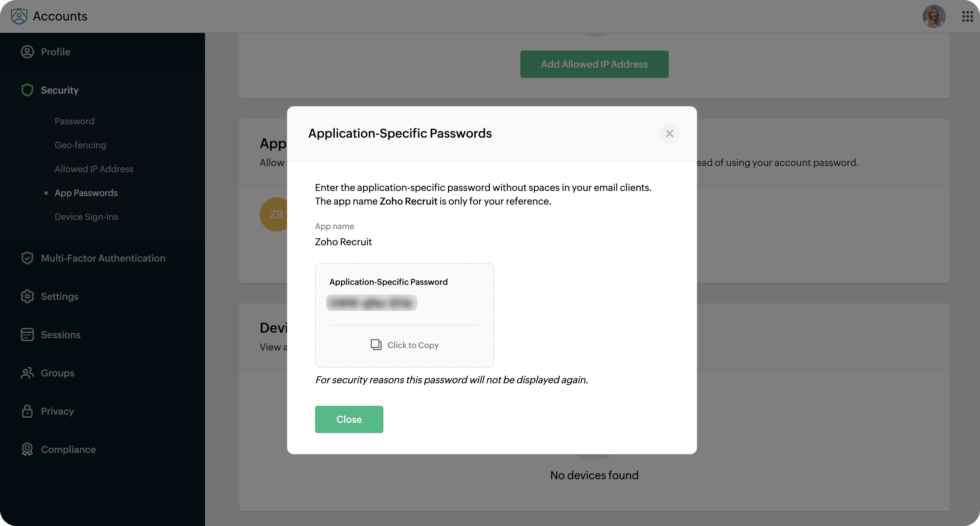Click Add Allowed IP Address button
980x526 pixels.
coord(594,64)
